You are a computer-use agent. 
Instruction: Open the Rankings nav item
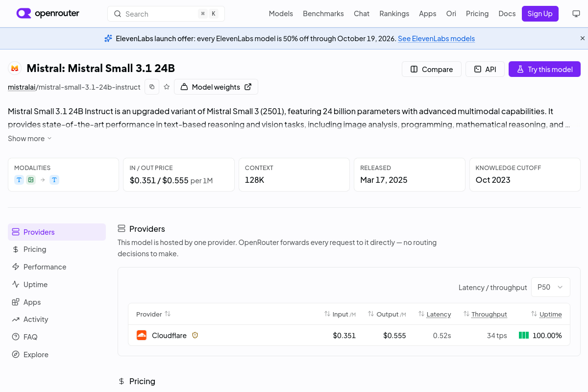(x=394, y=14)
